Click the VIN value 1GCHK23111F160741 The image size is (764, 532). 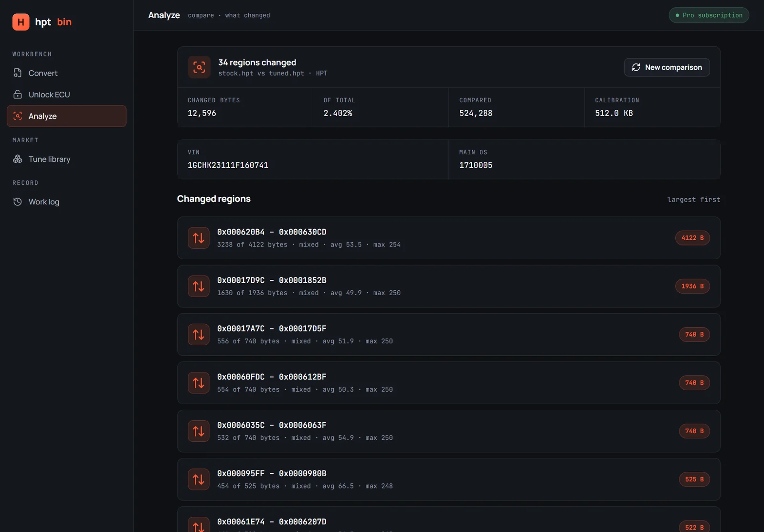coord(228,165)
